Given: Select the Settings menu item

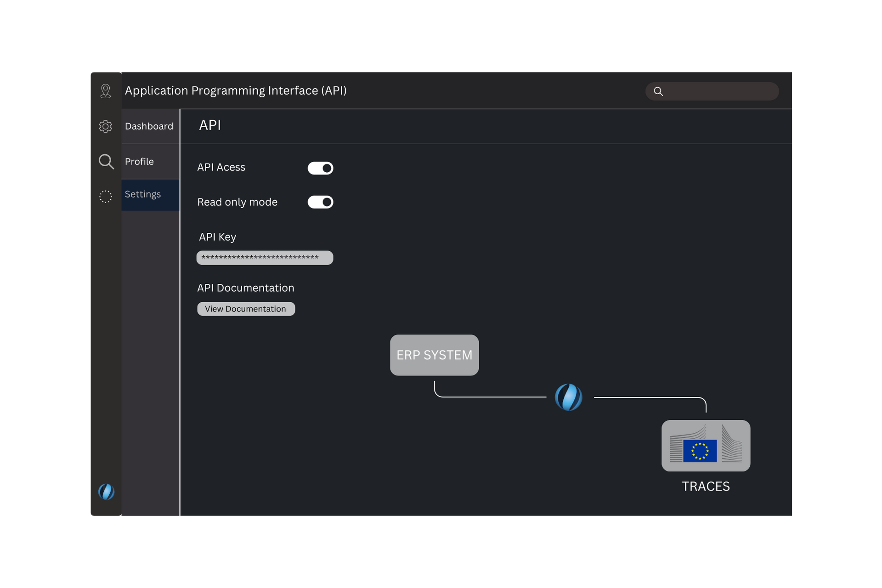Looking at the screenshot, I should click(x=143, y=194).
